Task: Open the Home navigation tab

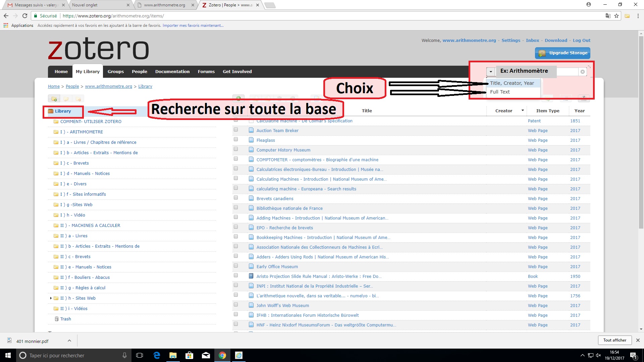Action: tap(61, 72)
